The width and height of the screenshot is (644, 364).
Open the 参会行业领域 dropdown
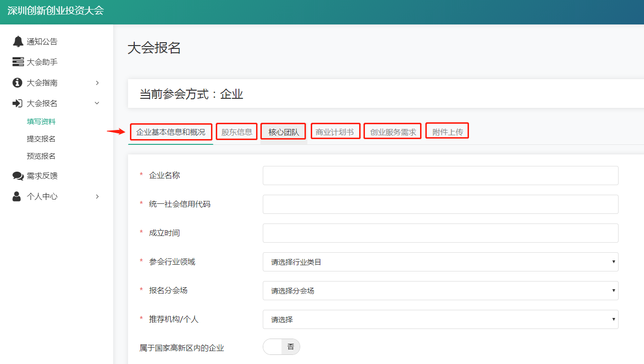pyautogui.click(x=440, y=262)
